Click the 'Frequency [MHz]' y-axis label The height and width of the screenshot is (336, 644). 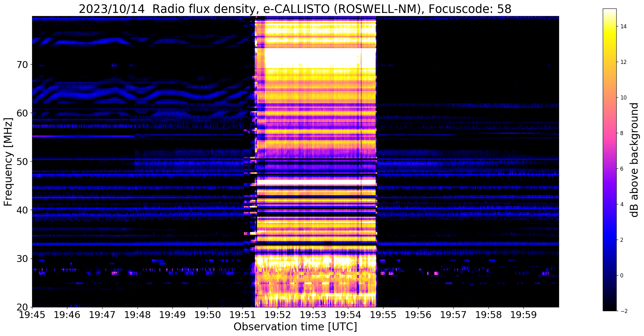pos(8,162)
